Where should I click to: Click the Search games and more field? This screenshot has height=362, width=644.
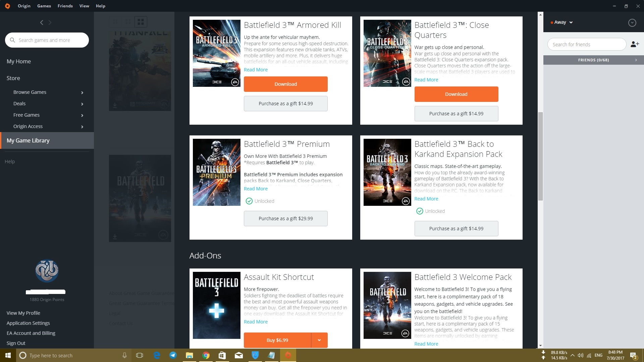[x=47, y=40]
